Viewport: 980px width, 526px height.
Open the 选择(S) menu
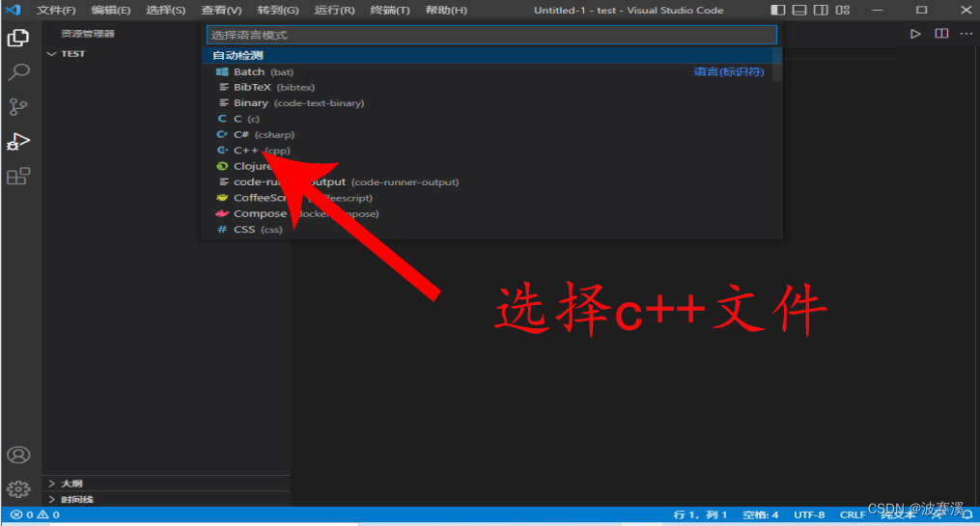pyautogui.click(x=166, y=10)
